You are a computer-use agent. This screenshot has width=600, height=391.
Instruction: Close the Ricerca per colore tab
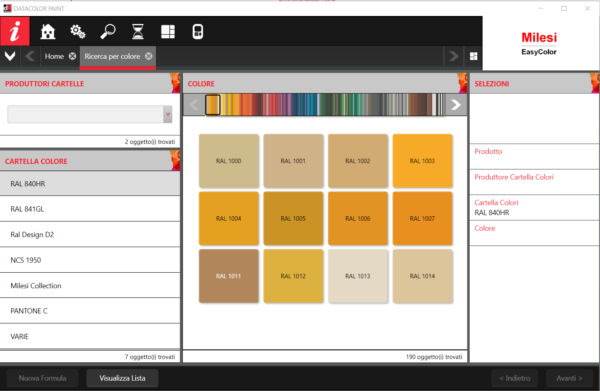coord(148,56)
